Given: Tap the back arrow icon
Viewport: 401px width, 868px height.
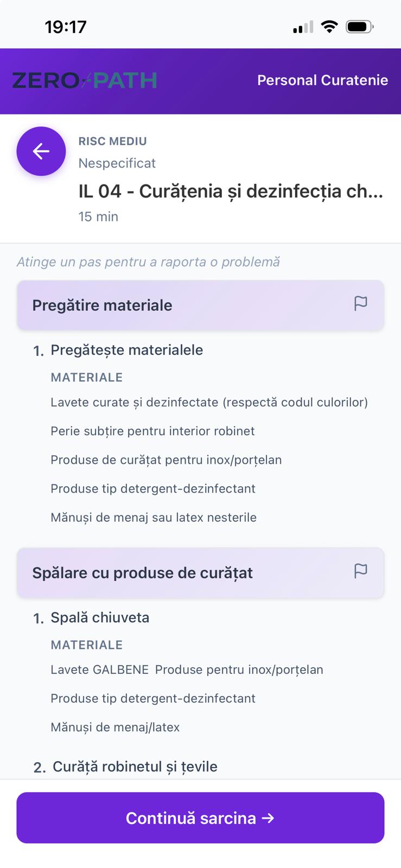Looking at the screenshot, I should pos(41,151).
